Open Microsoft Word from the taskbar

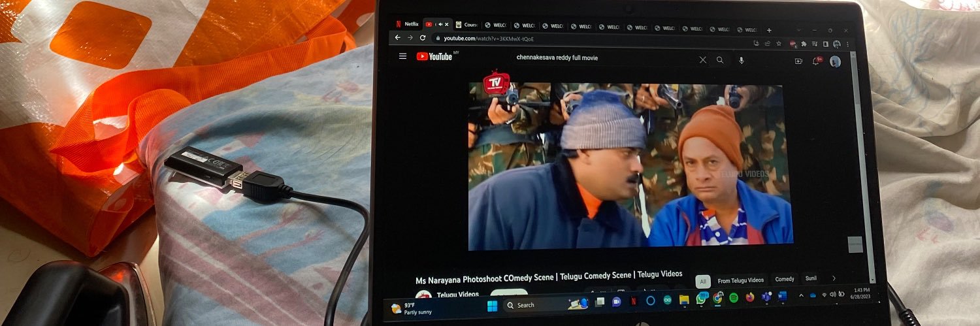[x=783, y=296]
